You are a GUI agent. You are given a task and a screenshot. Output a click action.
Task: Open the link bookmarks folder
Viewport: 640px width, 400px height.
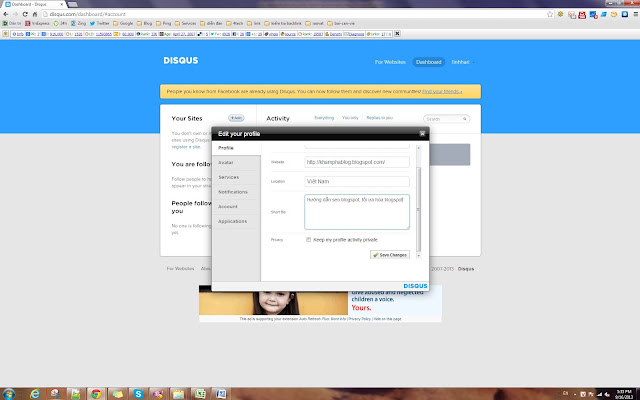point(253,23)
